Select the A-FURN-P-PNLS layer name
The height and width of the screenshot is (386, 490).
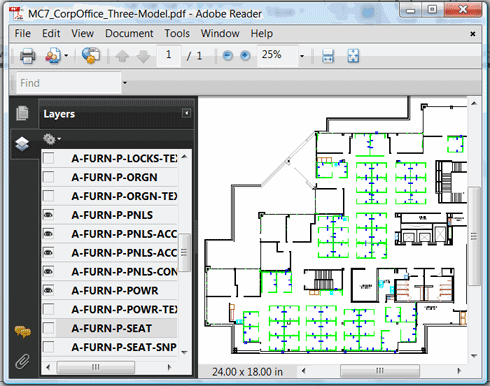point(112,215)
